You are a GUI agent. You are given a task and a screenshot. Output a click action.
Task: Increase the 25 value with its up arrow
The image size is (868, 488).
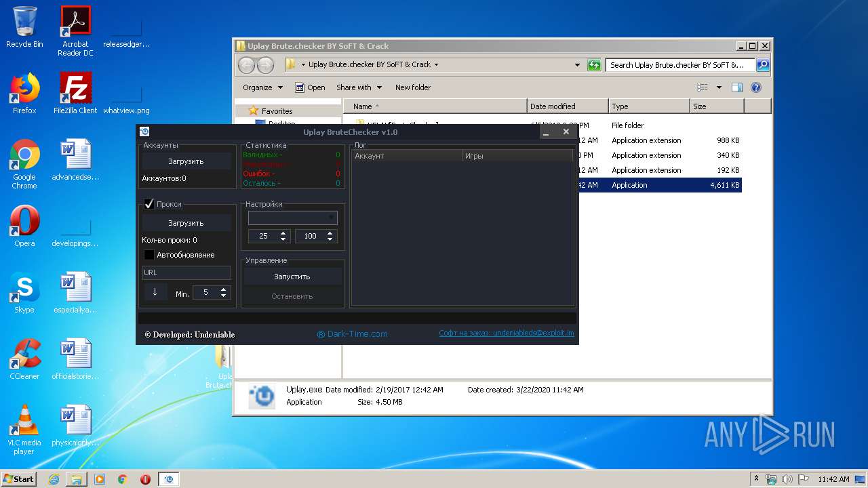coord(283,233)
